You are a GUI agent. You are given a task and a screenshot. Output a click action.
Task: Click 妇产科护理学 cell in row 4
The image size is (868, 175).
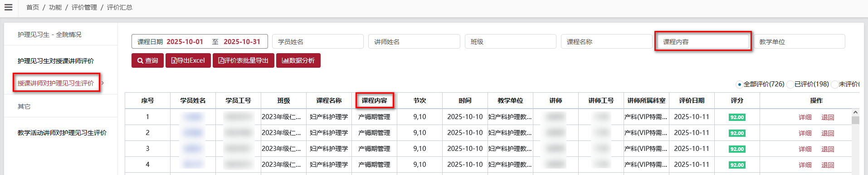329,165
